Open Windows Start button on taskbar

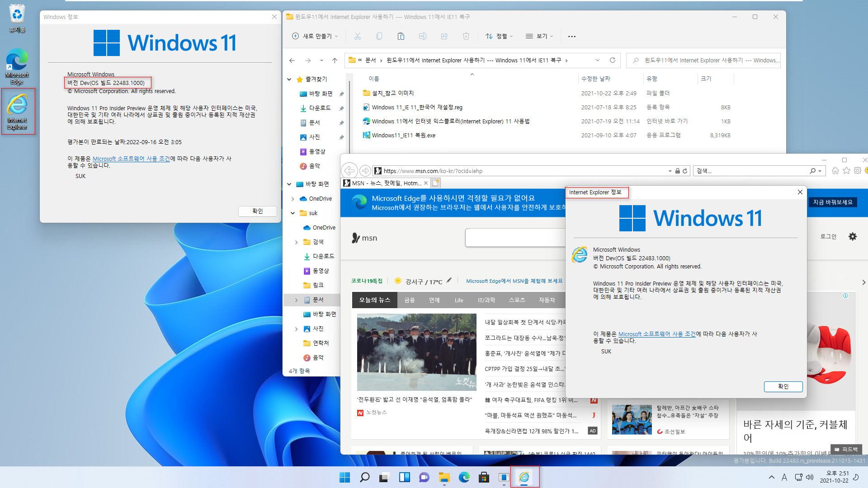pos(344,477)
